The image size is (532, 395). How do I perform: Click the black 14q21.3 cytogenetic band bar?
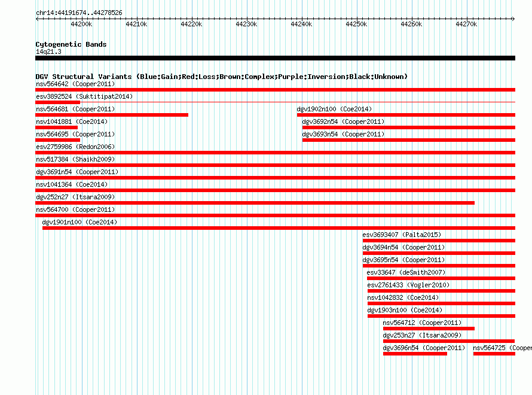click(275, 58)
